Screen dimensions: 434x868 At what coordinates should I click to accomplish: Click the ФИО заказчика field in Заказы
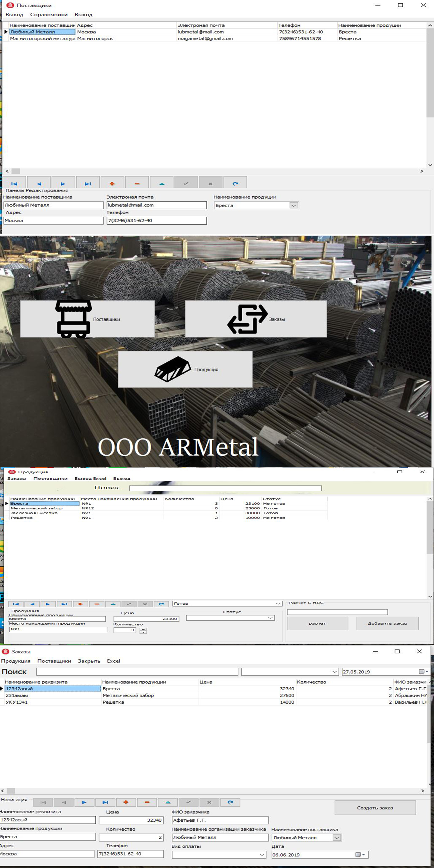220,820
